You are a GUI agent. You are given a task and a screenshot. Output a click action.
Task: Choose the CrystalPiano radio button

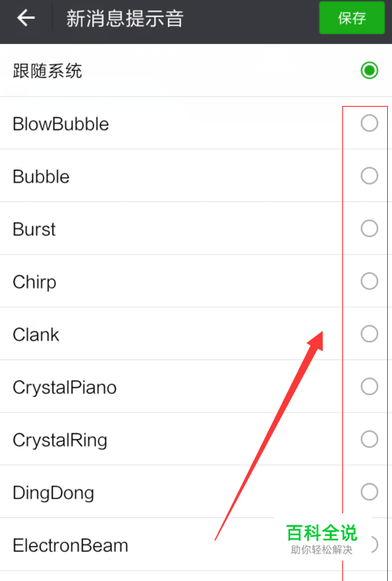pyautogui.click(x=369, y=386)
